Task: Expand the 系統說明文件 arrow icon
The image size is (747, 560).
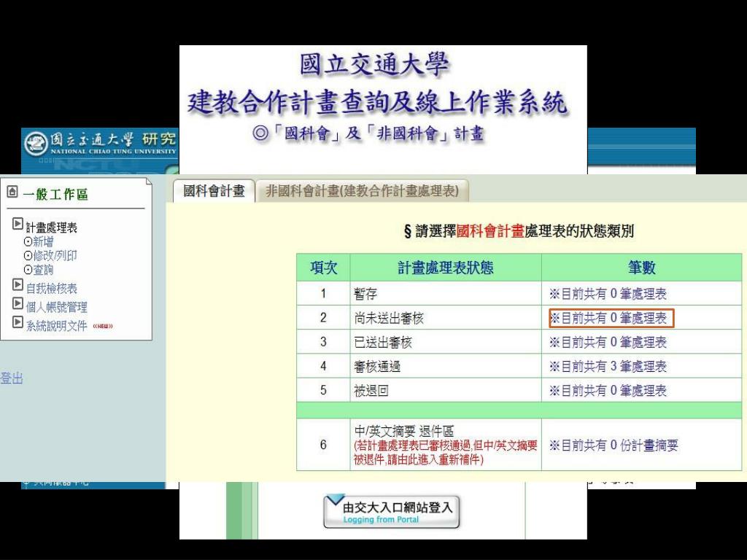Action: [18, 322]
